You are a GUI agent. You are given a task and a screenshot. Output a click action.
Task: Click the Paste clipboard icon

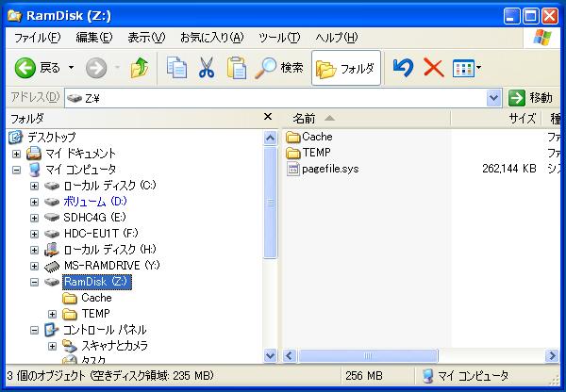tap(237, 68)
